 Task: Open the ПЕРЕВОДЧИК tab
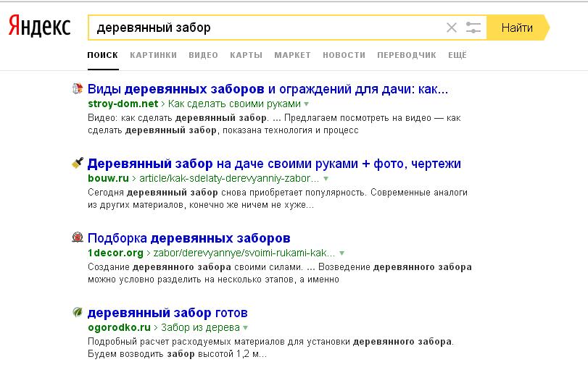tap(407, 55)
